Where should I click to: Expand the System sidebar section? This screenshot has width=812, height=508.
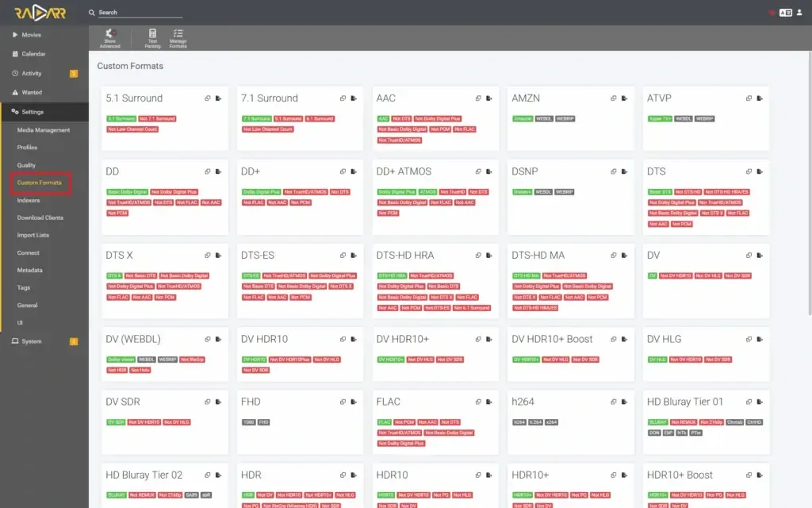(32, 341)
